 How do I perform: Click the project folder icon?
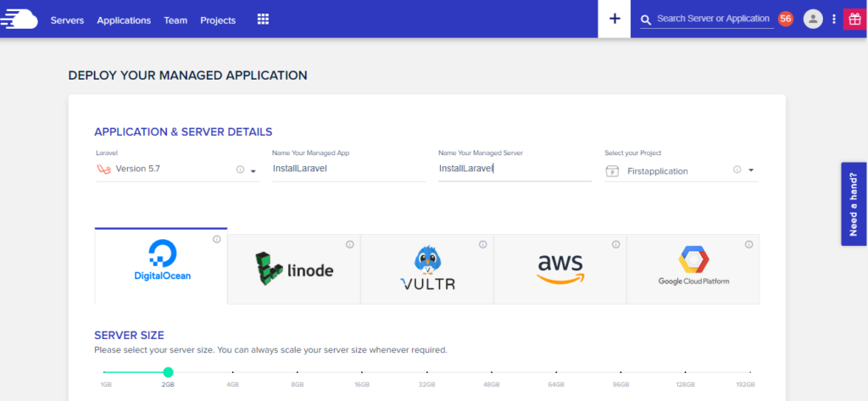(612, 170)
